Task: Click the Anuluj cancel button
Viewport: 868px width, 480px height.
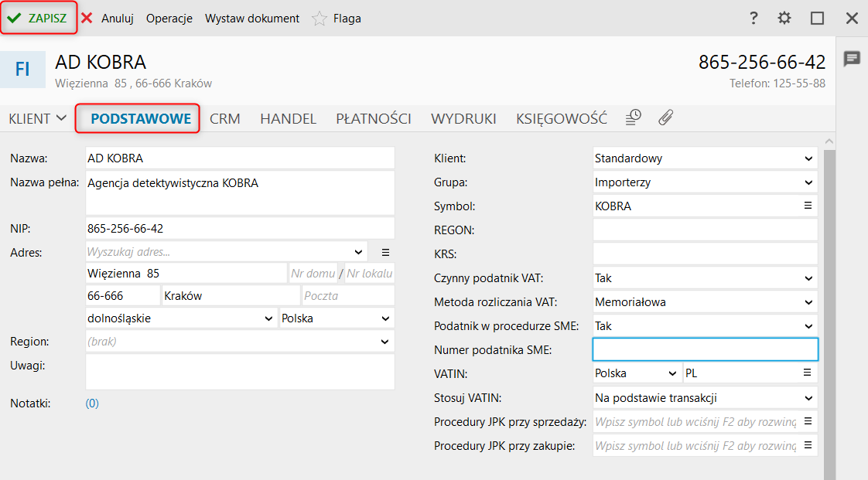Action: [x=108, y=19]
